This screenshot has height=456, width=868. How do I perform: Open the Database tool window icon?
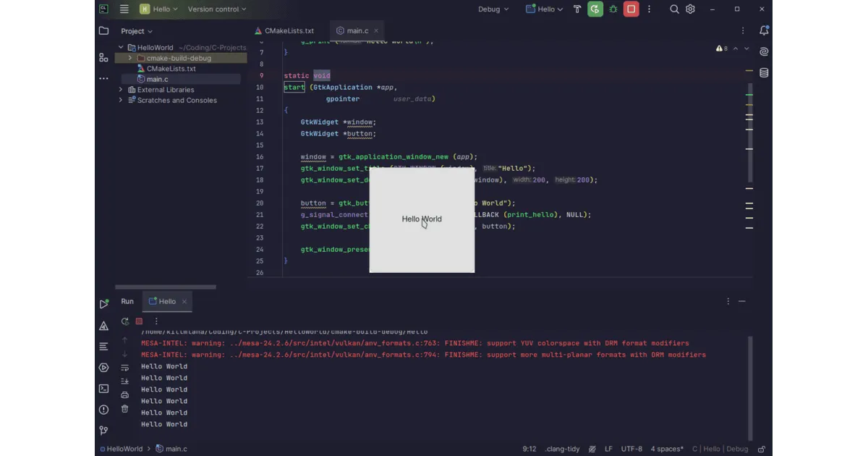(763, 72)
